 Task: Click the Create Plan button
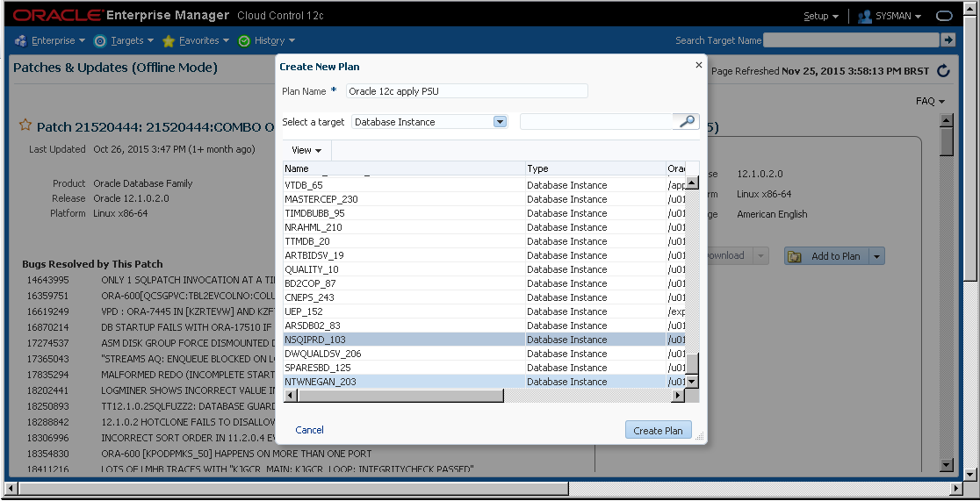658,431
